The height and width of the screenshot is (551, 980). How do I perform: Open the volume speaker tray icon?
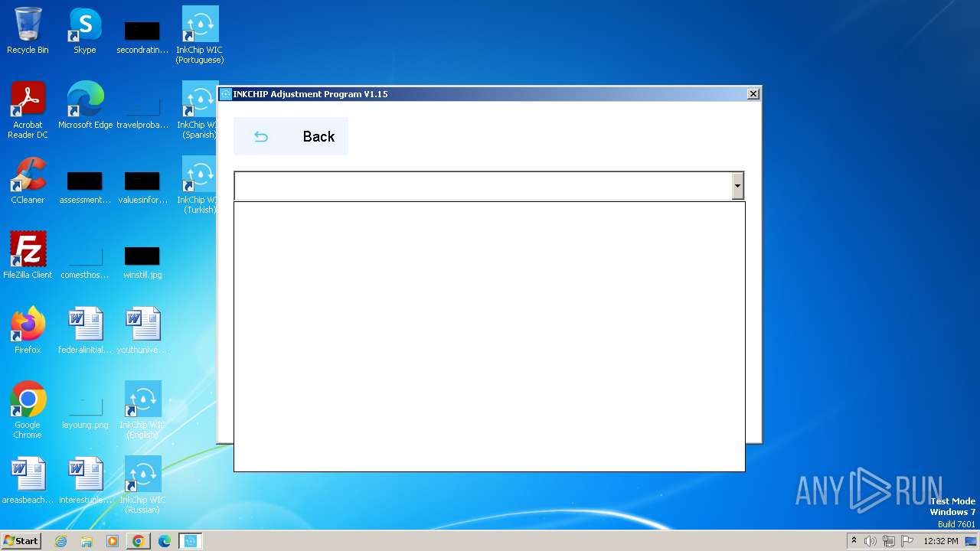point(871,541)
